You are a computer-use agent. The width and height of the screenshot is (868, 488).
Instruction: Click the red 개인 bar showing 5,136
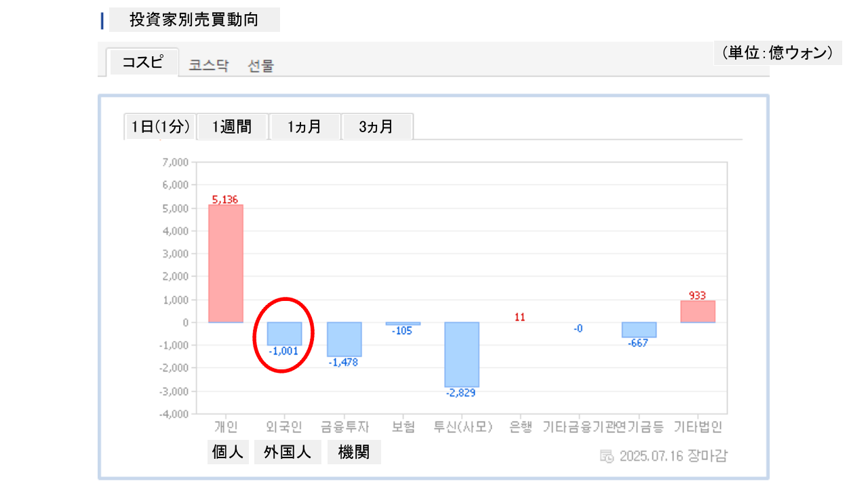[225, 264]
